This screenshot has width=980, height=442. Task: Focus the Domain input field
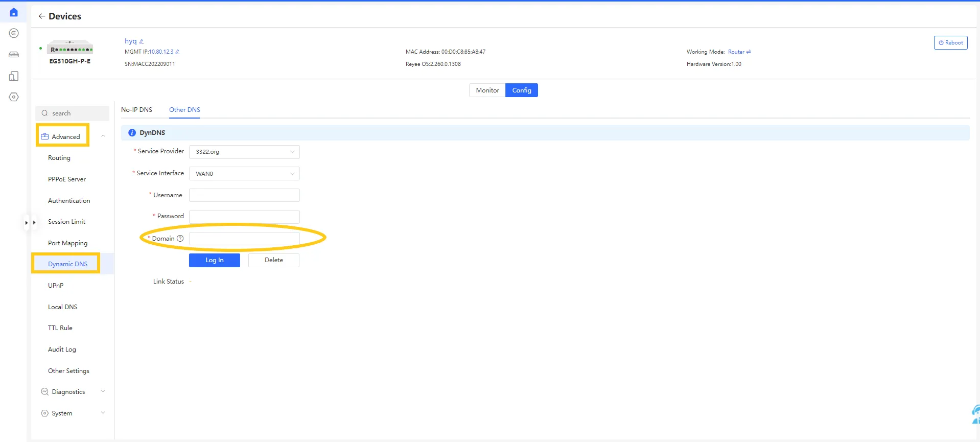(244, 239)
